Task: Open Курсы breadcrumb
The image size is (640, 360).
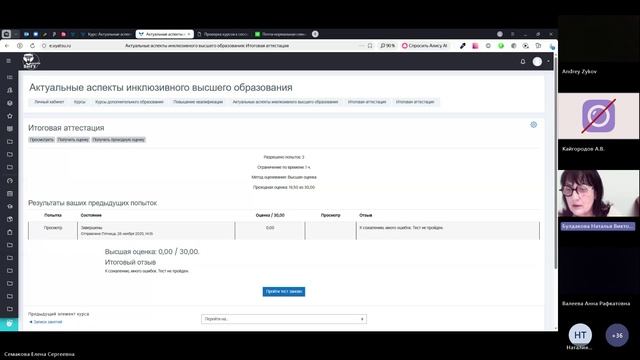Action: [x=80, y=102]
